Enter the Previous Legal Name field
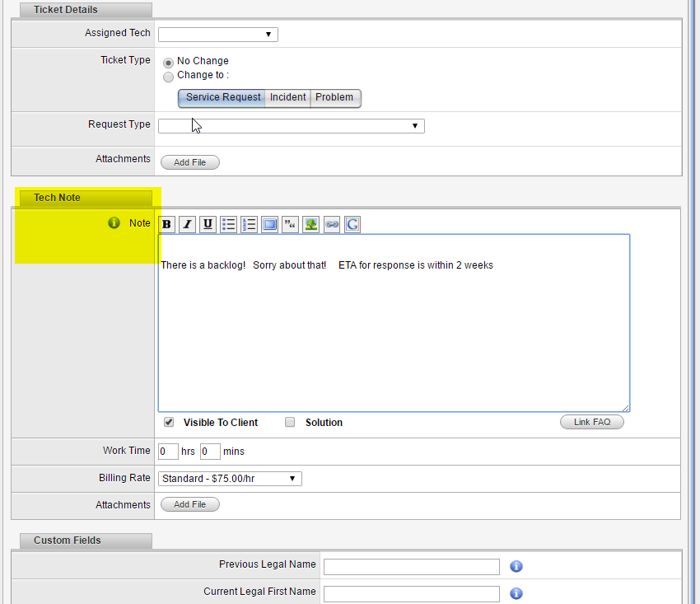 click(411, 566)
